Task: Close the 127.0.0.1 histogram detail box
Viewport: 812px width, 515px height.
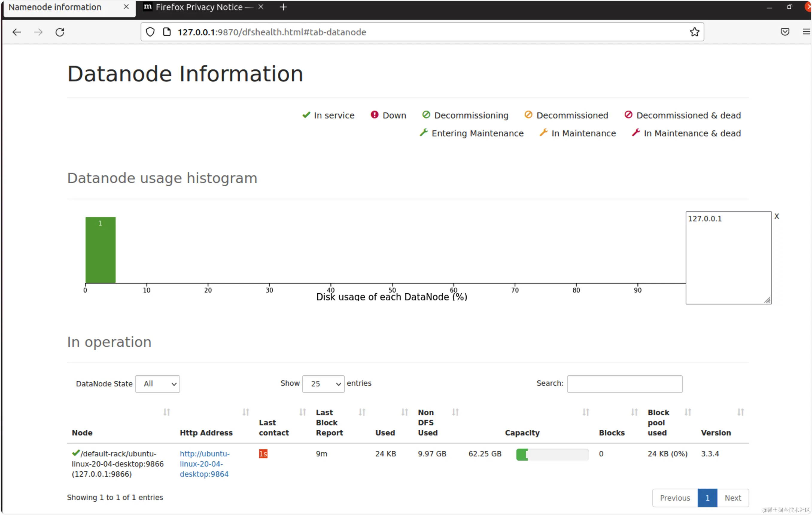Action: [777, 217]
